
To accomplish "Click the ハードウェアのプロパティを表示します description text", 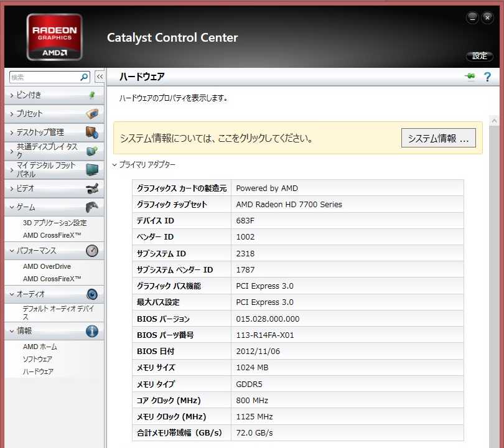I will (x=173, y=98).
